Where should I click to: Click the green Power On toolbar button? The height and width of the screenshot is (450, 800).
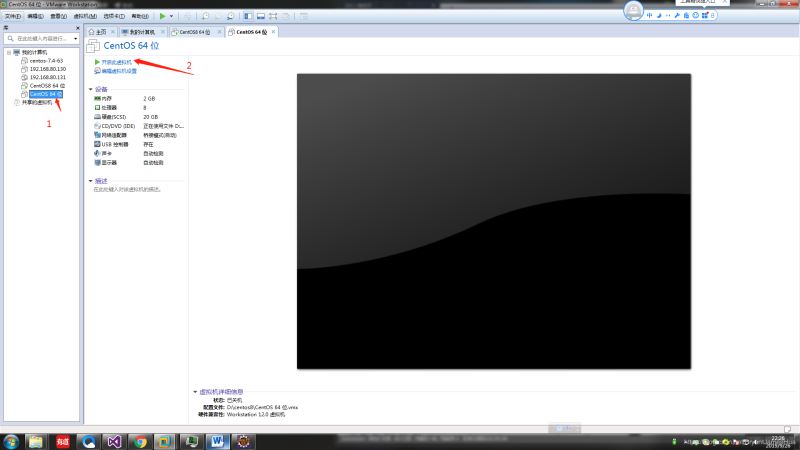[x=162, y=16]
